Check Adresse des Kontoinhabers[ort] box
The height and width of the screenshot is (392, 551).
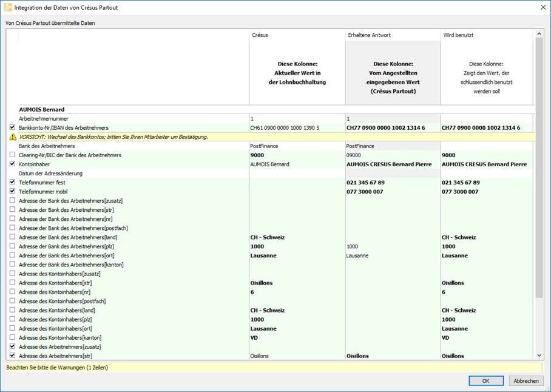[x=12, y=328]
